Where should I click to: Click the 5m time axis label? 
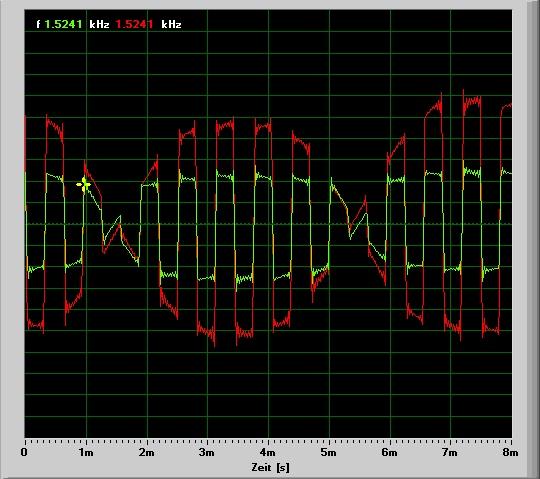pos(328,452)
